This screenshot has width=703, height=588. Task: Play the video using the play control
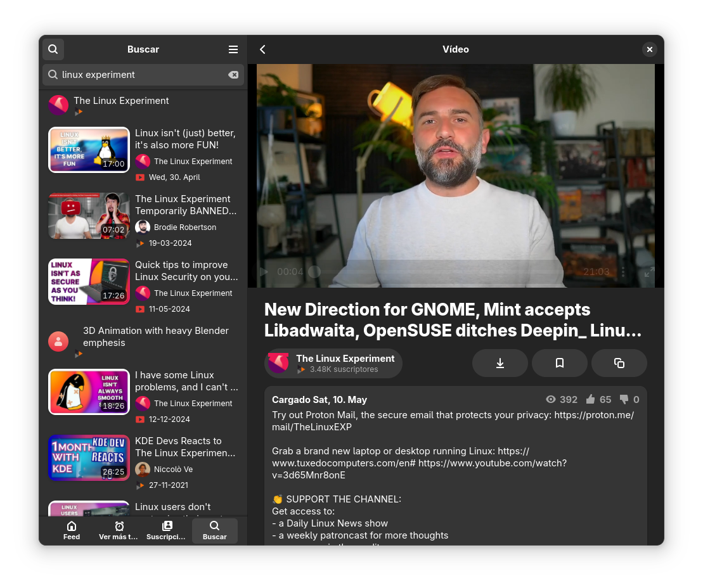tap(264, 272)
